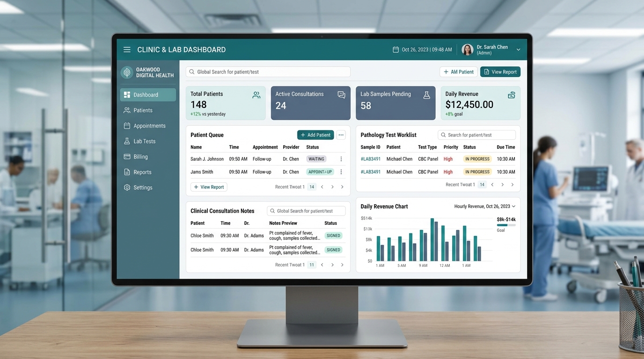Click the Settings gear icon in sidebar
This screenshot has width=644, height=359.
pos(127,187)
